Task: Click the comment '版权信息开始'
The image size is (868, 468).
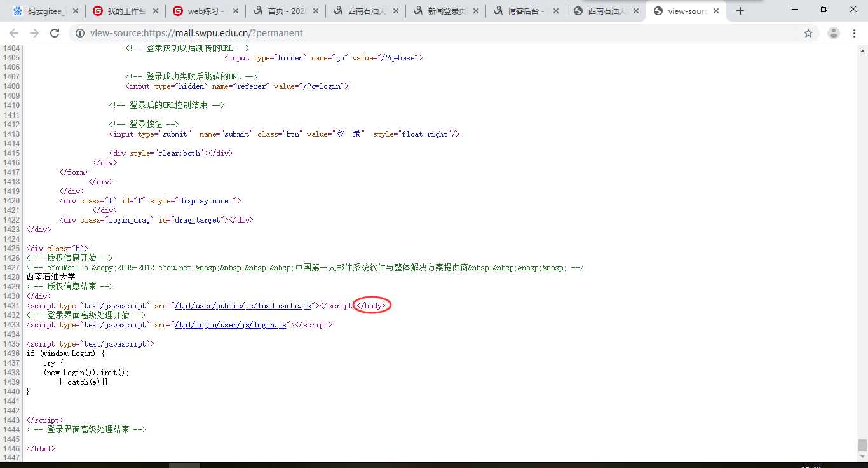Action: (x=69, y=258)
